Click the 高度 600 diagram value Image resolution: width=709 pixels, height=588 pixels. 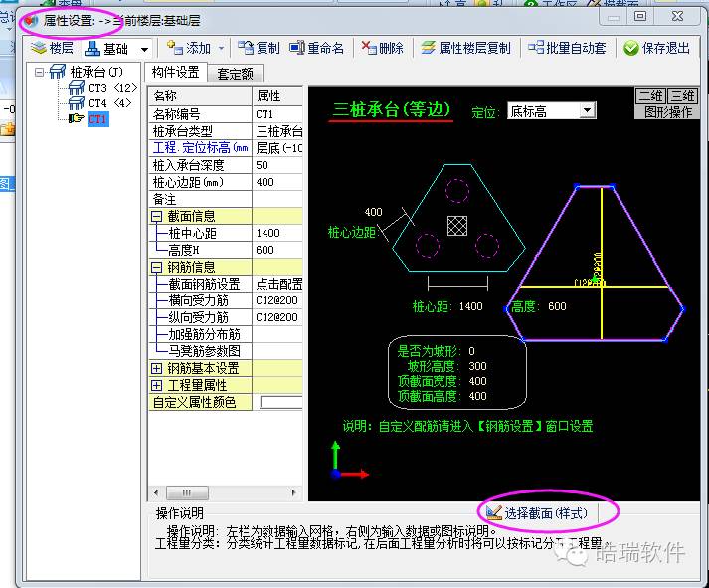[557, 306]
